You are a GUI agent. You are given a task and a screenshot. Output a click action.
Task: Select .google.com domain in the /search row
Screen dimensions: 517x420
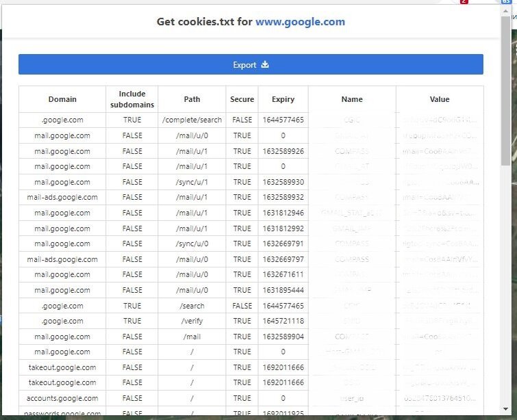(x=62, y=306)
